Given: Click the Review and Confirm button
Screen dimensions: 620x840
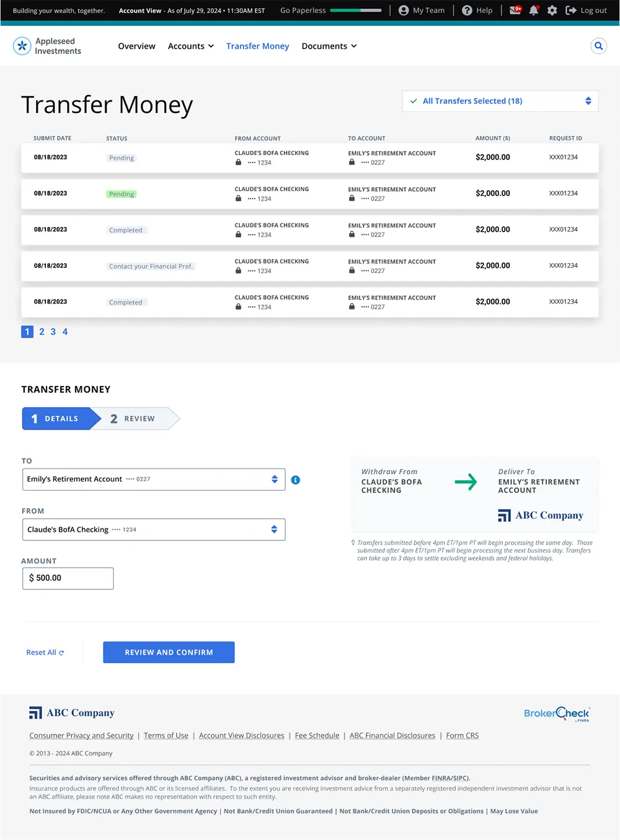Looking at the screenshot, I should 169,652.
